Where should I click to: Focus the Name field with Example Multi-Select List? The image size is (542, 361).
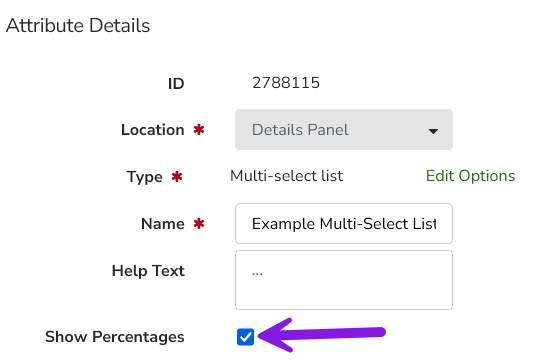[344, 223]
